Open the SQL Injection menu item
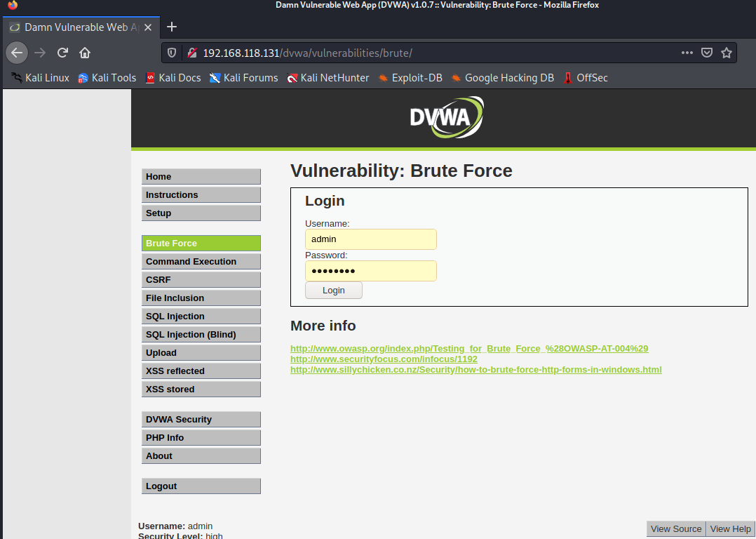Image resolution: width=756 pixels, height=539 pixels. pos(201,317)
